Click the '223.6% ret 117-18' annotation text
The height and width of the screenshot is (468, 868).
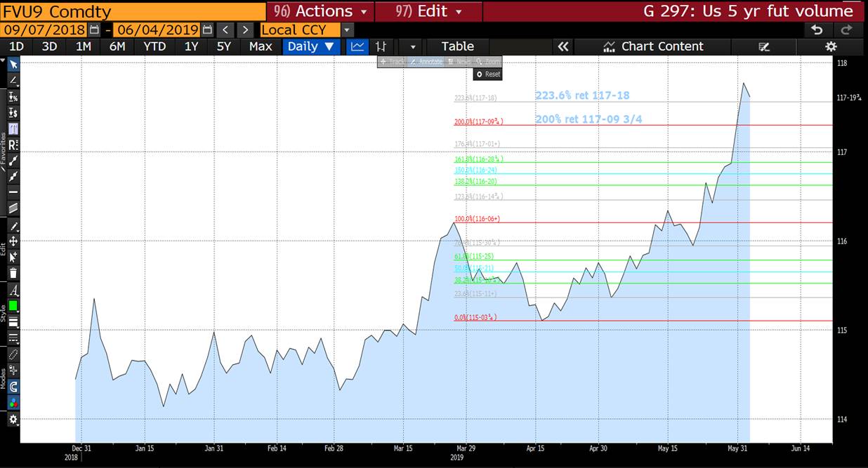pyautogui.click(x=582, y=95)
